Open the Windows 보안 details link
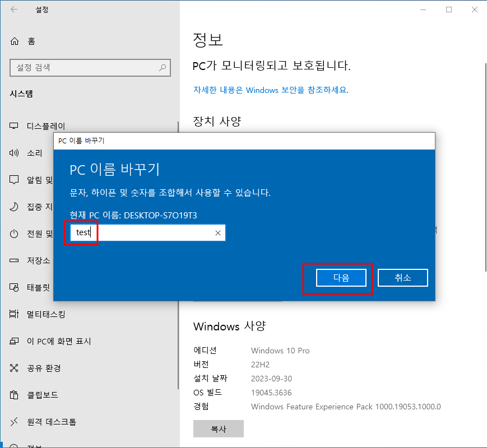The width and height of the screenshot is (487, 448). click(x=271, y=90)
